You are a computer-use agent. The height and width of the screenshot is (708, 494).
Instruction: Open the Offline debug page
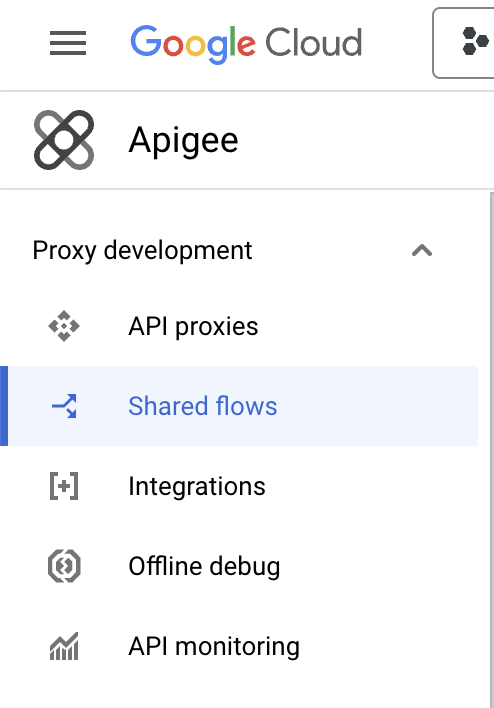[x=204, y=566]
